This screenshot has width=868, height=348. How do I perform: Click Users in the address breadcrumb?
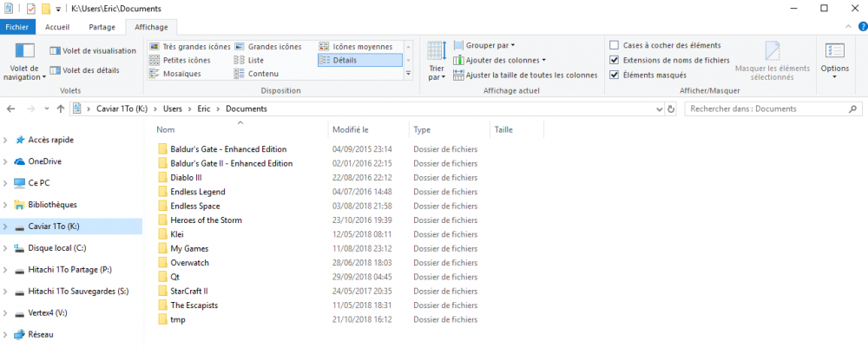pyautogui.click(x=173, y=109)
